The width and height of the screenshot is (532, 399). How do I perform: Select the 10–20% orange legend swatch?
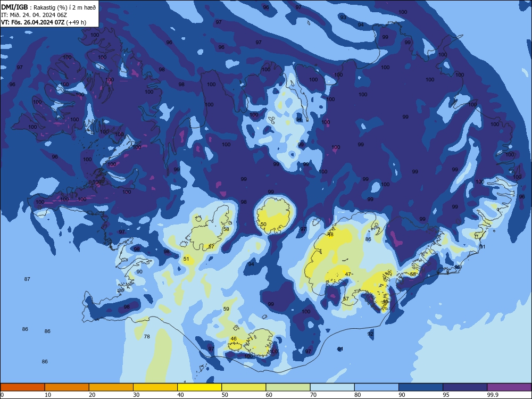point(67,387)
